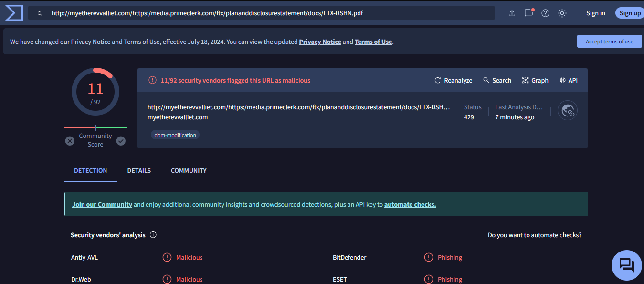644x284 pixels.
Task: Click the Dr.Web malicious alert icon
Action: click(167, 279)
